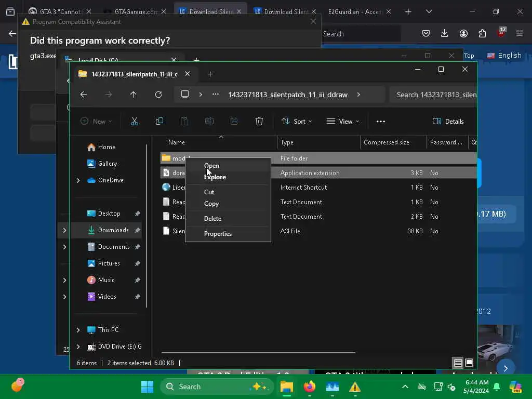Choose Properties in the context menu
The height and width of the screenshot is (399, 532).
pos(218,234)
